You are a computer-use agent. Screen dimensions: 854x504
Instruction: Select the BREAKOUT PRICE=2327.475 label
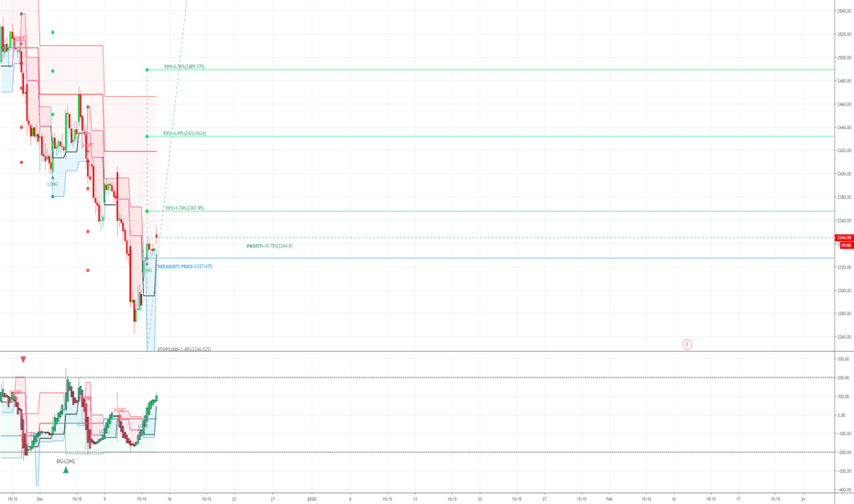[x=184, y=267]
